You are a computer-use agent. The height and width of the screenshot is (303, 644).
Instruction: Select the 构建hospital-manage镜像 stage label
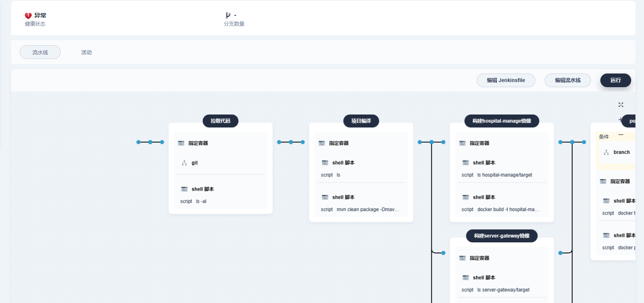click(x=502, y=121)
